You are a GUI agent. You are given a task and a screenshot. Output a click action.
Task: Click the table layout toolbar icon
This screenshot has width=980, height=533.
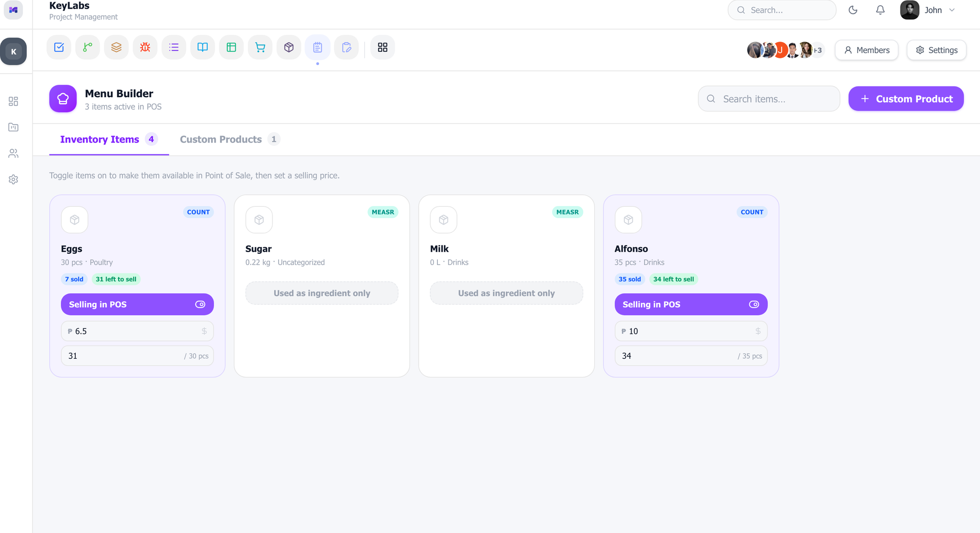(231, 47)
